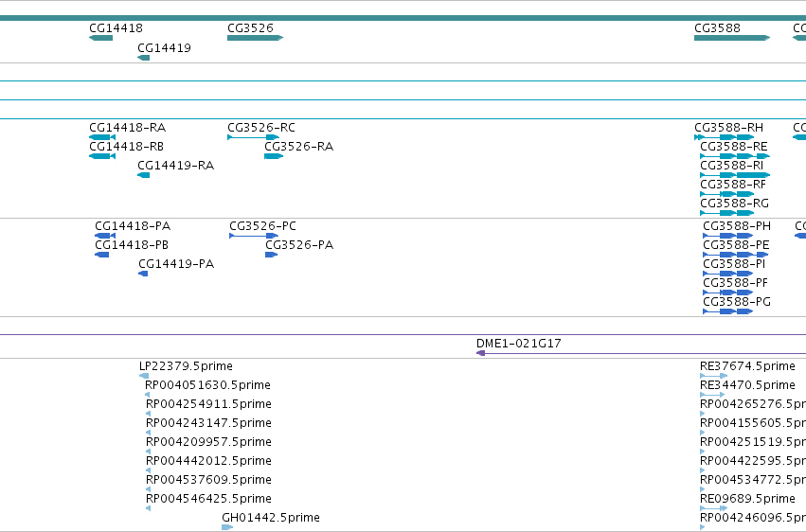Select EST RP004051630.5prime
This screenshot has width=806, height=532.
[148, 395]
